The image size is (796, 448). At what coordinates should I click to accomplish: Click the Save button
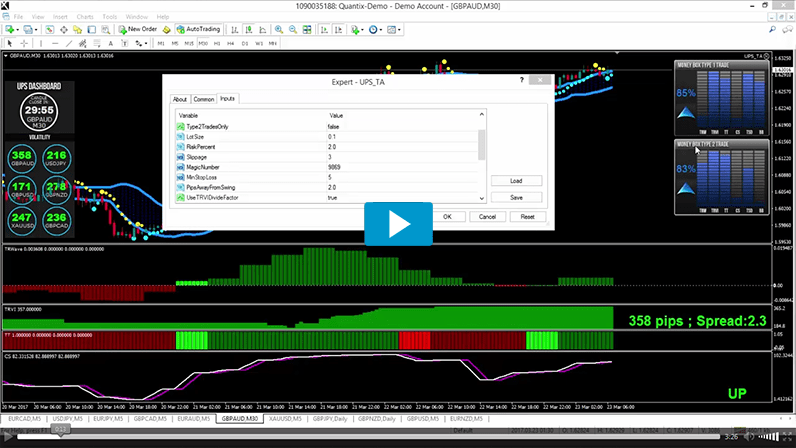[x=516, y=197]
